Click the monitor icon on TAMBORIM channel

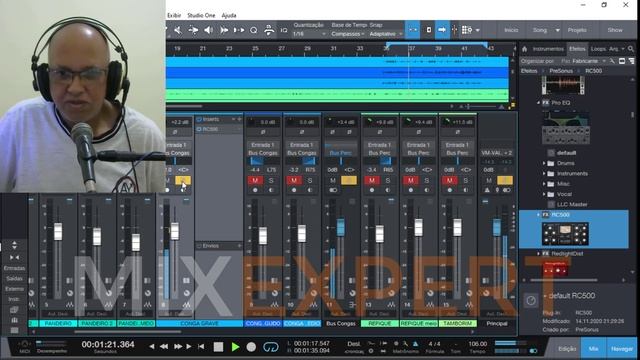pos(465,190)
